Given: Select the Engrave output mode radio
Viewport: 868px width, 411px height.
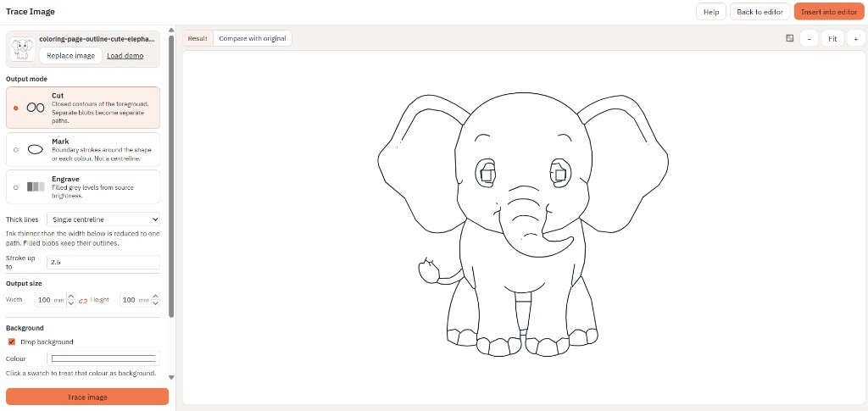Looking at the screenshot, I should [15, 187].
